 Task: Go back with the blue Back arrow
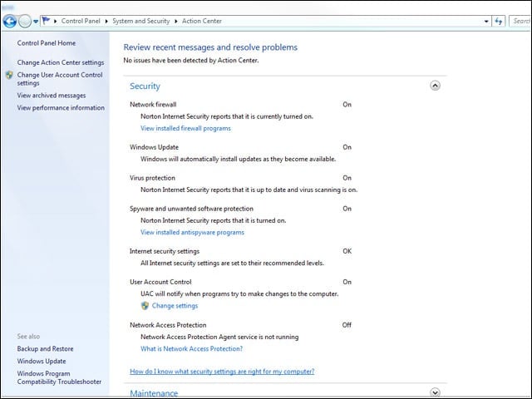tap(10, 22)
